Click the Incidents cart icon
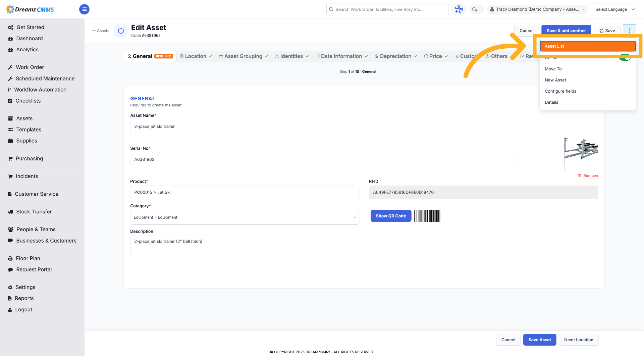Viewport: 644px width, 356px height. [x=10, y=176]
